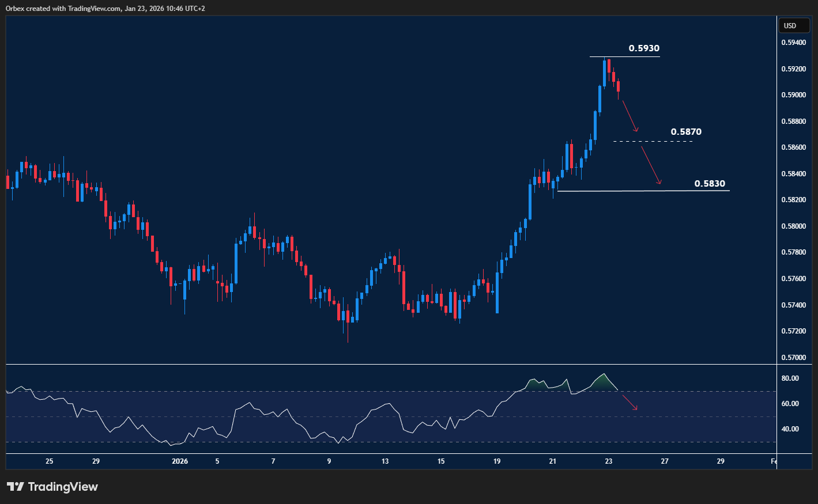Click the 0.5830 support line
818x504 pixels.
tap(643, 191)
